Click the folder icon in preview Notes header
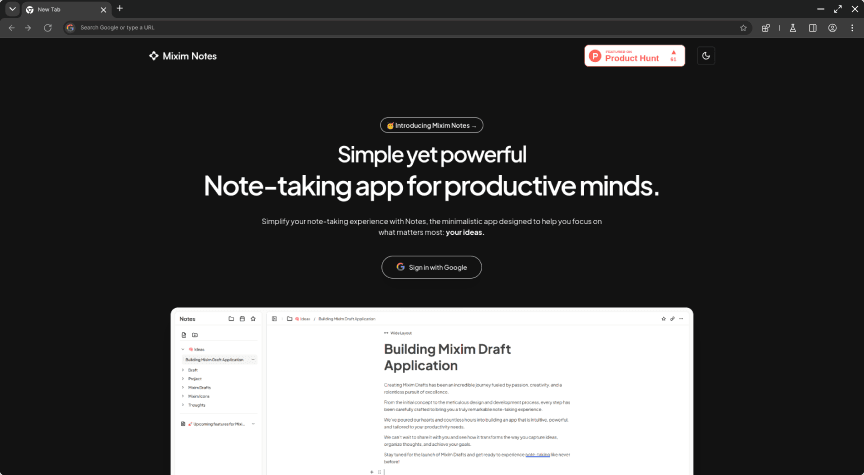The height and width of the screenshot is (475, 864). click(231, 319)
